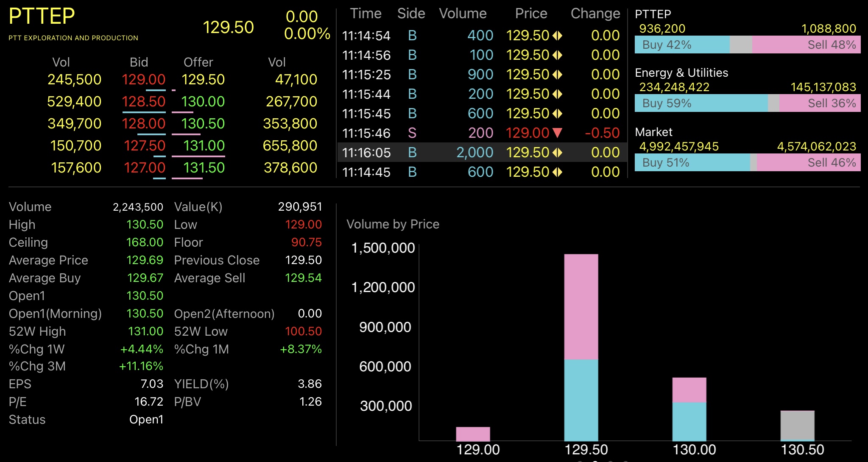
Task: Select best bid price 129.00
Action: pos(143,80)
